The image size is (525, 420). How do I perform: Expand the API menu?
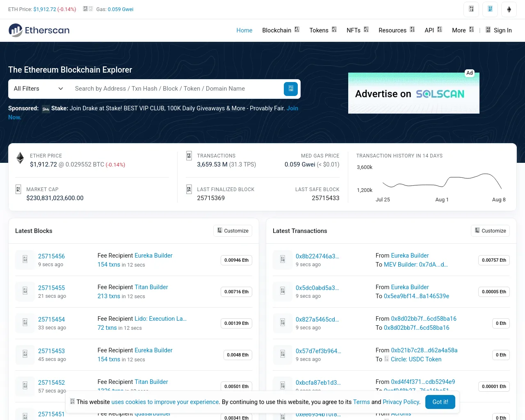434,30
